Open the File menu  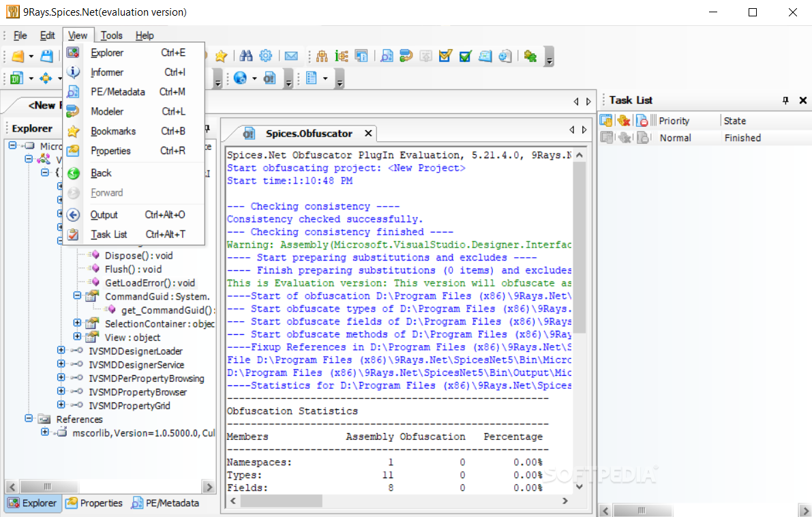click(20, 35)
